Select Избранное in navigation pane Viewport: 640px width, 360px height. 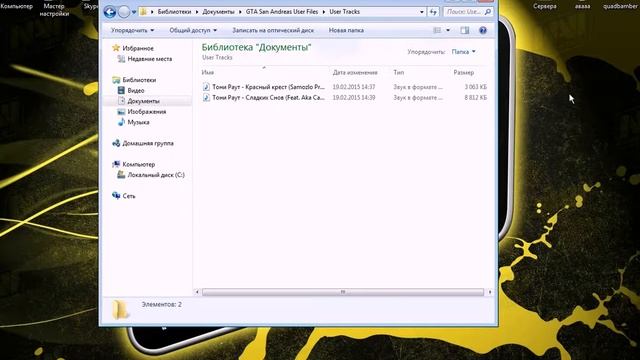click(138, 48)
